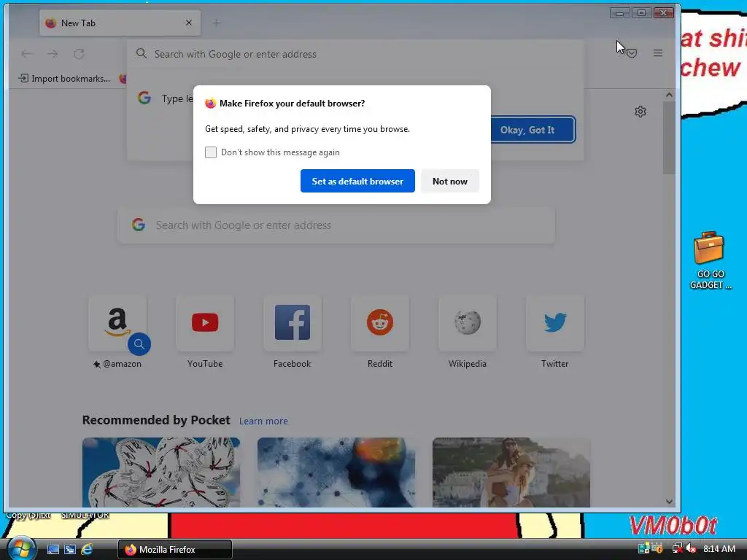The height and width of the screenshot is (560, 747).
Task: Click the network connection tray icon
Action: tap(677, 548)
